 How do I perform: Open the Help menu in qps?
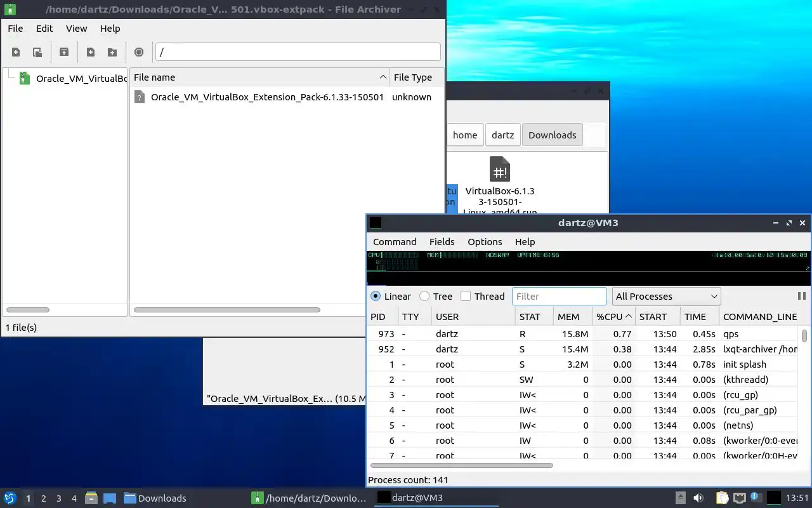525,242
